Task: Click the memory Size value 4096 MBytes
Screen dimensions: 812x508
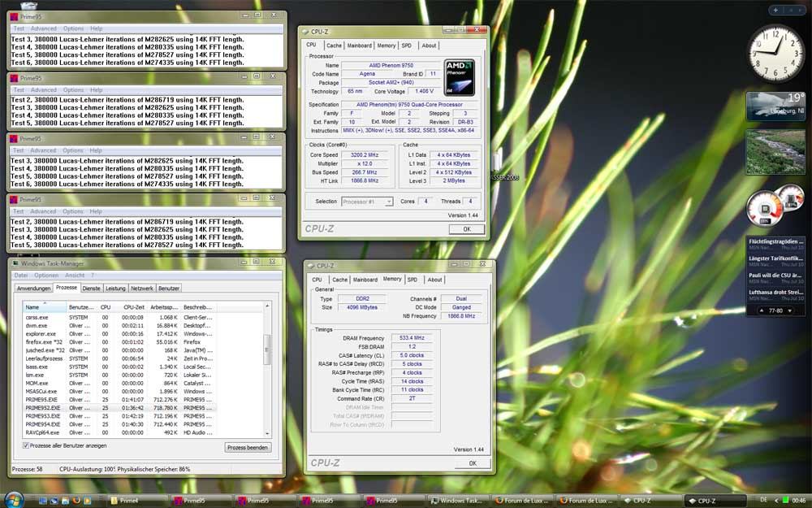Action: point(361,307)
